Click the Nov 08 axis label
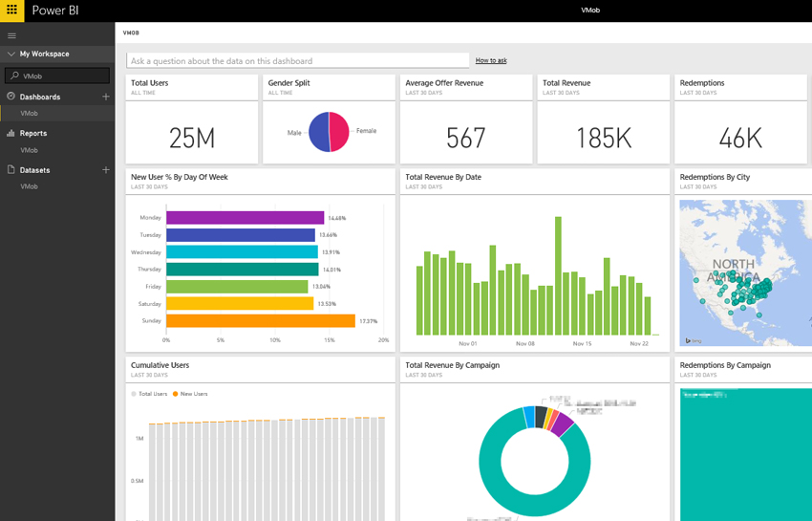This screenshot has height=521, width=812. (x=524, y=344)
